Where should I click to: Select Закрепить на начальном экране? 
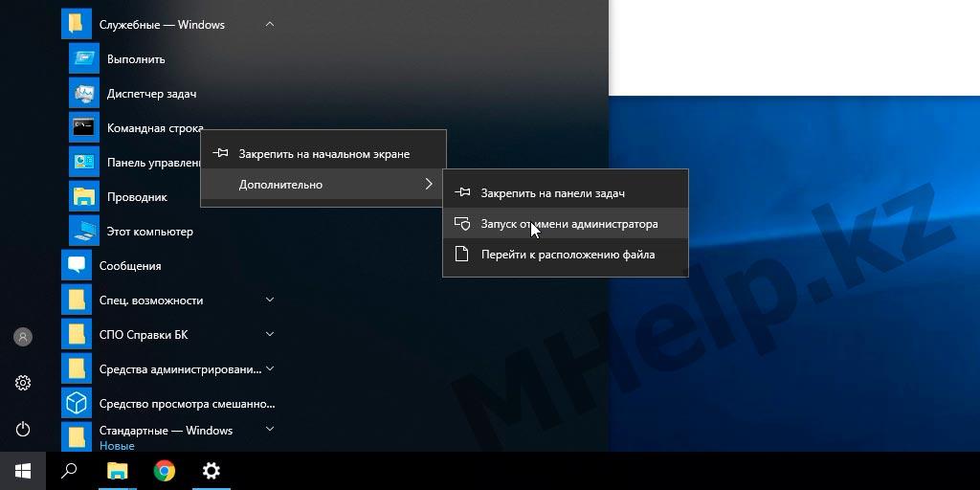(323, 154)
